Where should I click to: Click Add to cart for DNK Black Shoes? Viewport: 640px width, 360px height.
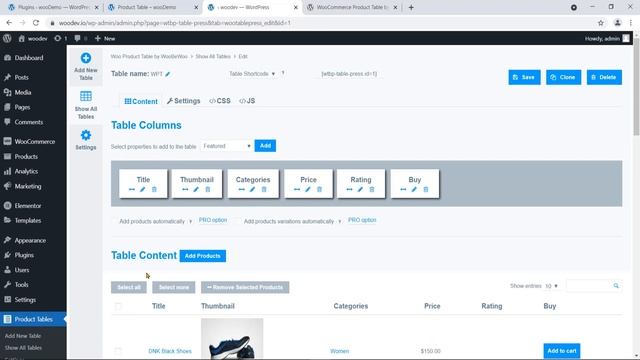point(562,351)
